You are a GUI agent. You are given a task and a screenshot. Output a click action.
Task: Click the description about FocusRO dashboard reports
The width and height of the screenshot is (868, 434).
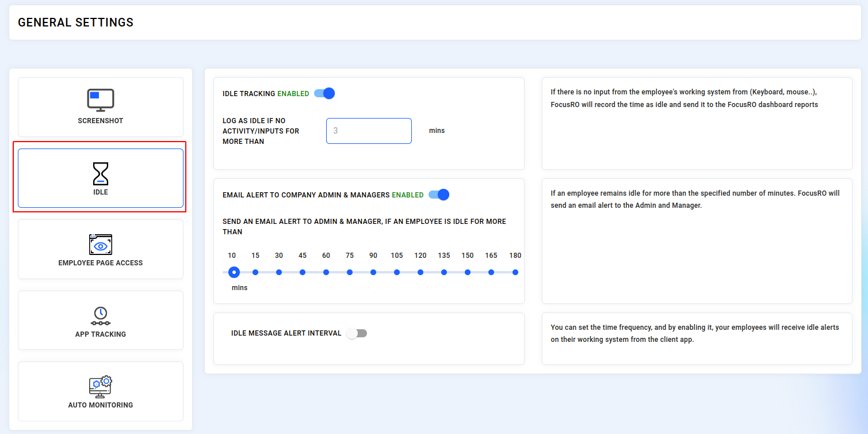(x=685, y=98)
